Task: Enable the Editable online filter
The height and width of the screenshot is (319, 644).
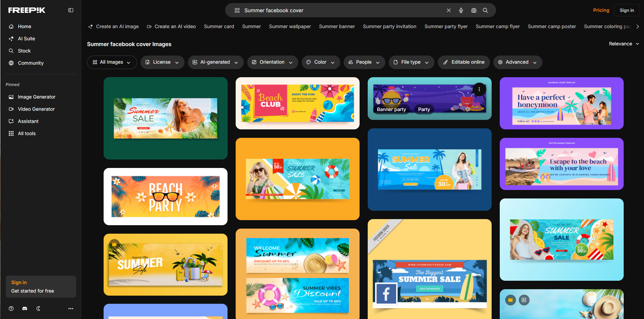Action: click(x=464, y=62)
